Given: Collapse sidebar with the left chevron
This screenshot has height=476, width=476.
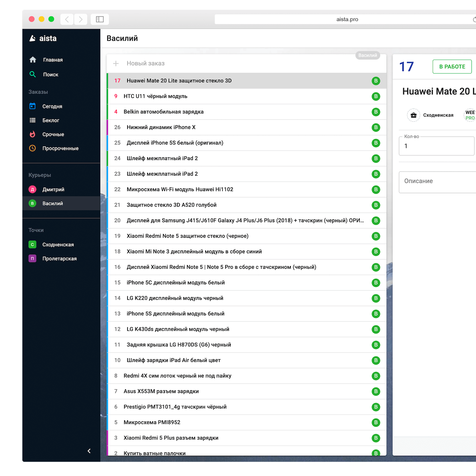Looking at the screenshot, I should coord(89,451).
